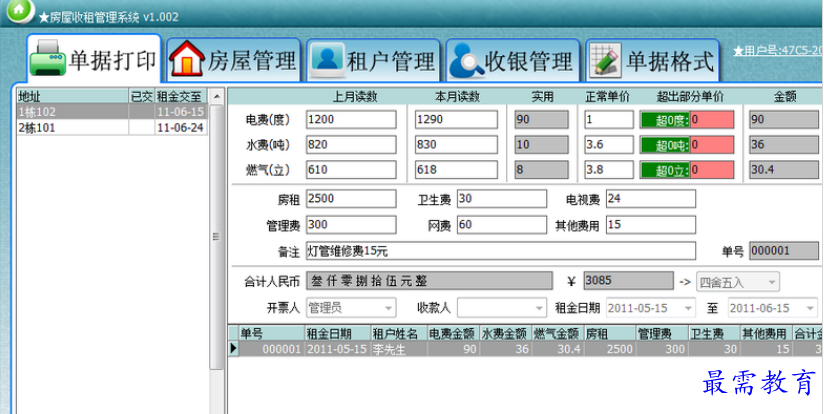The image size is (824, 414).
Task: Click the total amount field 3085
Action: tap(629, 281)
